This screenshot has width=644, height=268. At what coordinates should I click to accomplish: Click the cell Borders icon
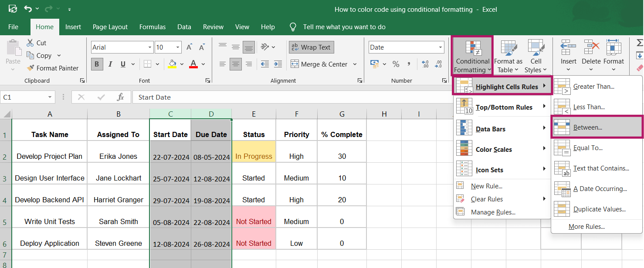[148, 64]
